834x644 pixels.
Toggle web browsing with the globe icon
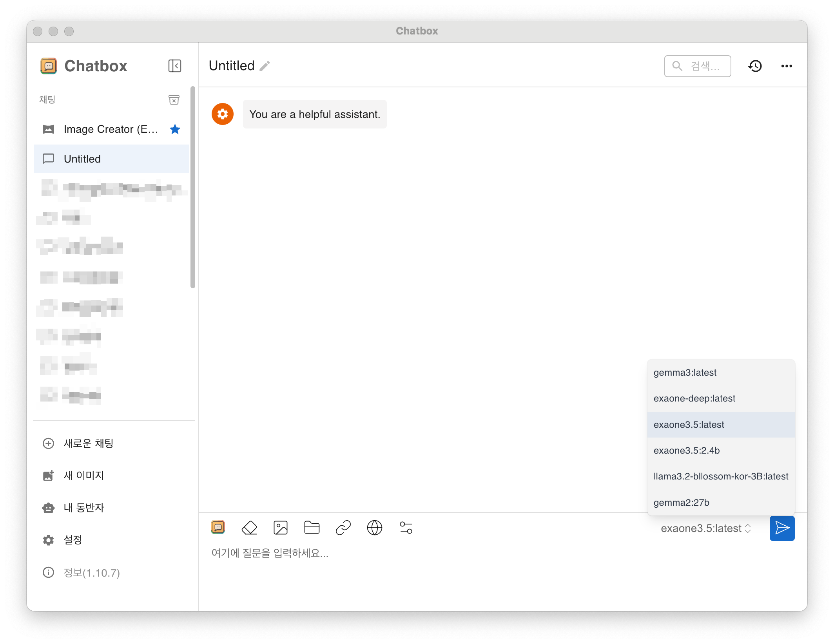[375, 528]
